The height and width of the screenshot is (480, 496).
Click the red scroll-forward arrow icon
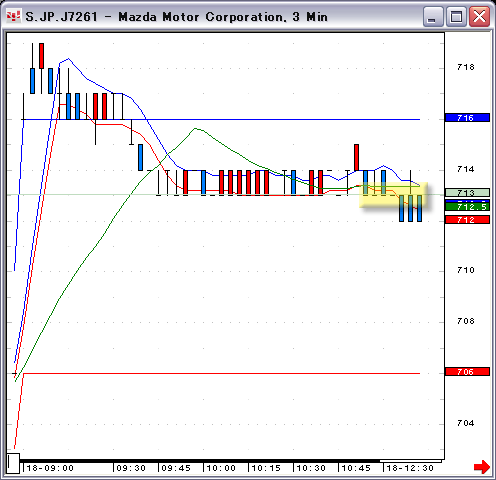coord(482,466)
